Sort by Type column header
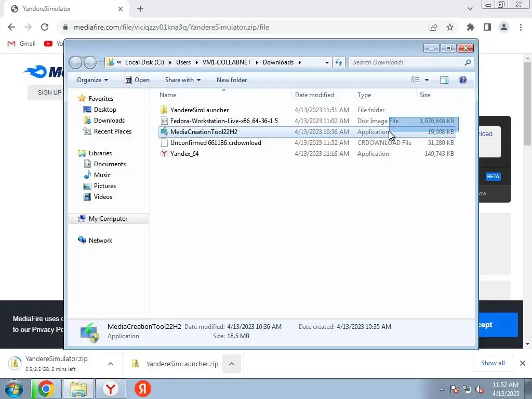This screenshot has width=532, height=399. point(385,95)
